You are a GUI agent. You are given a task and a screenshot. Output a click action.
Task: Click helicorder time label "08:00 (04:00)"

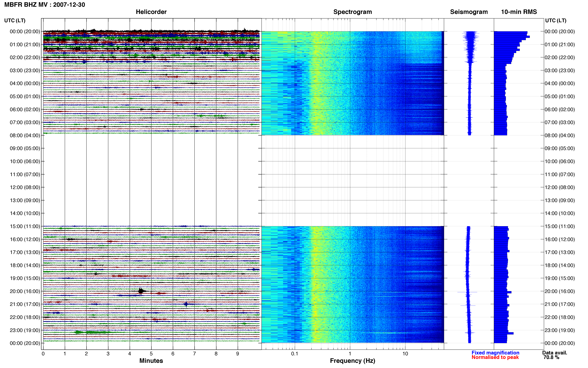[x=25, y=135]
